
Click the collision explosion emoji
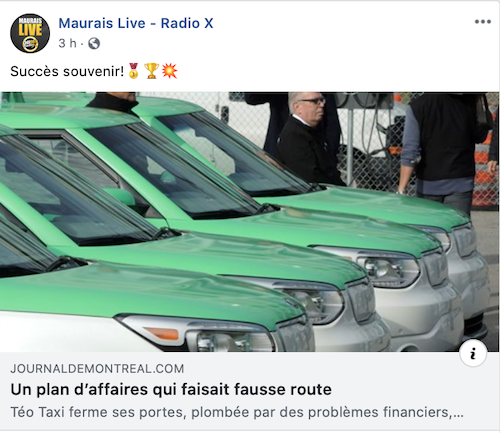(170, 71)
